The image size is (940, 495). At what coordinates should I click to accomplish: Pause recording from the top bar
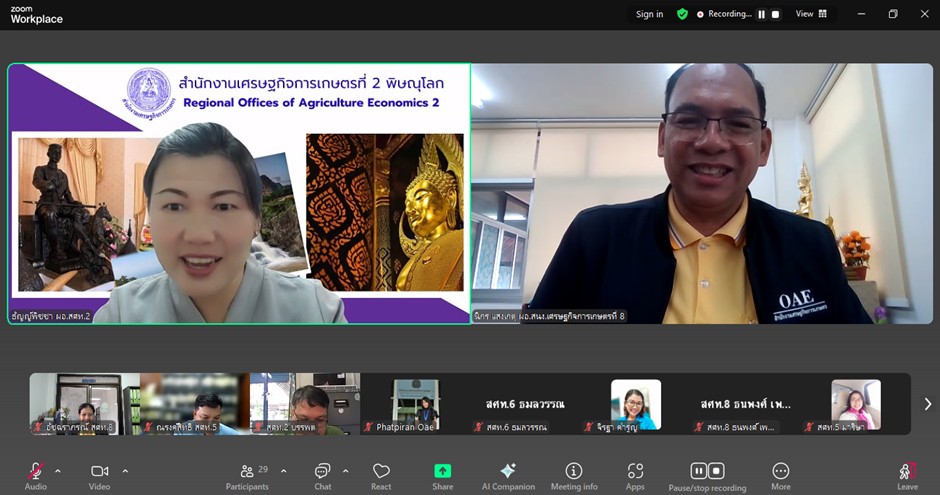[x=761, y=14]
